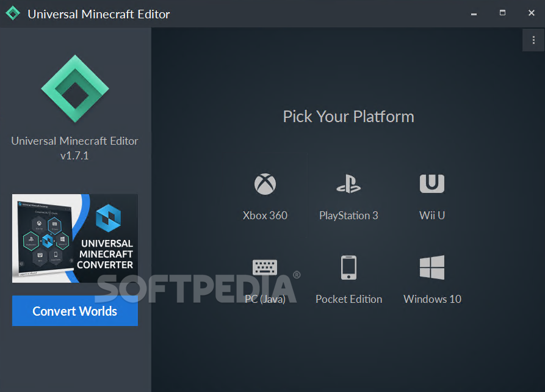
Task: Select the PC (Java) keyboard icon
Action: click(265, 267)
